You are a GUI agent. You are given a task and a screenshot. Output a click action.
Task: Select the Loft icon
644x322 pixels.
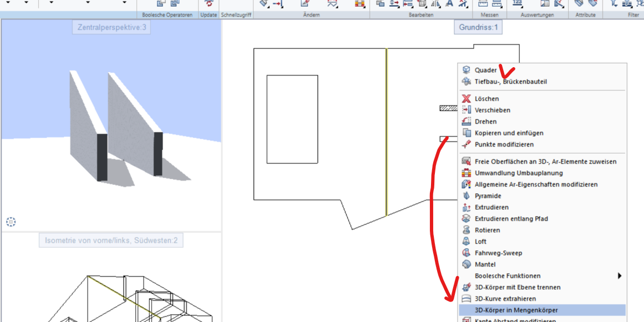pyautogui.click(x=466, y=241)
